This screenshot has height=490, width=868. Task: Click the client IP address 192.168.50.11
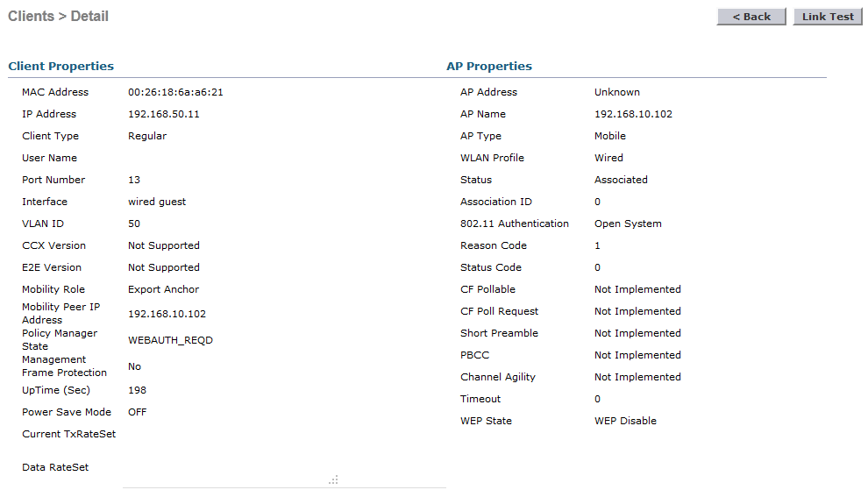pos(164,114)
